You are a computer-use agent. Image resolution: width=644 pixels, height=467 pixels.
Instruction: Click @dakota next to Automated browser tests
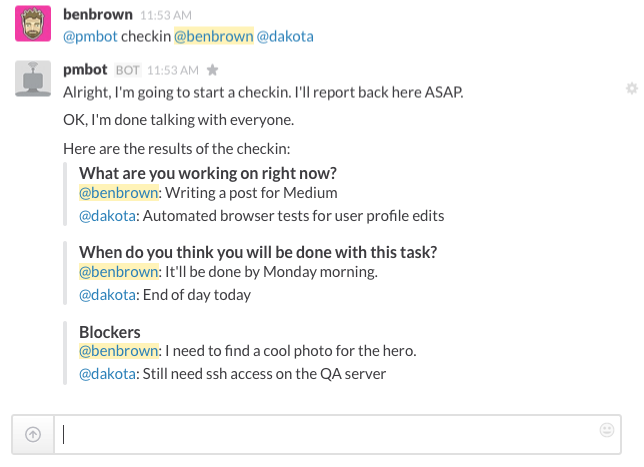[x=107, y=216]
